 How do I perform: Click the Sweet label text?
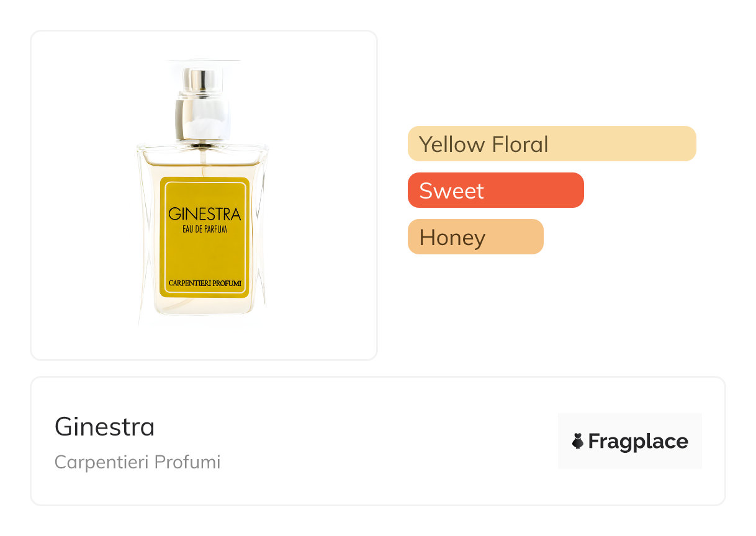click(x=451, y=190)
